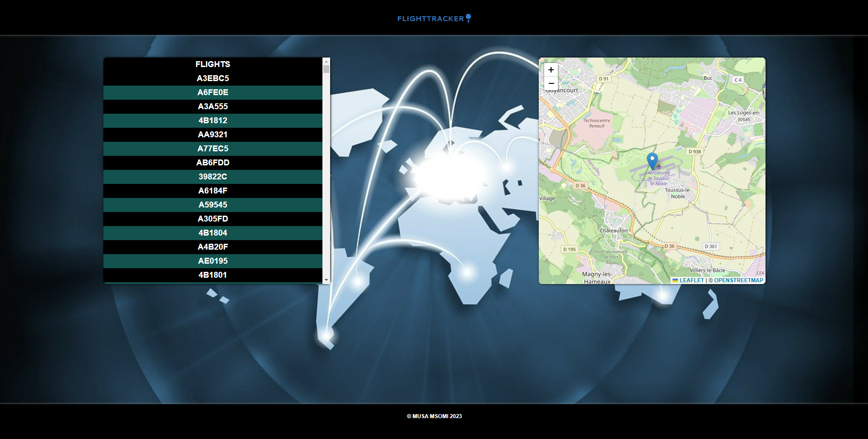The width and height of the screenshot is (868, 439).
Task: Select flight A6FE0E in the flights panel
Action: point(213,92)
